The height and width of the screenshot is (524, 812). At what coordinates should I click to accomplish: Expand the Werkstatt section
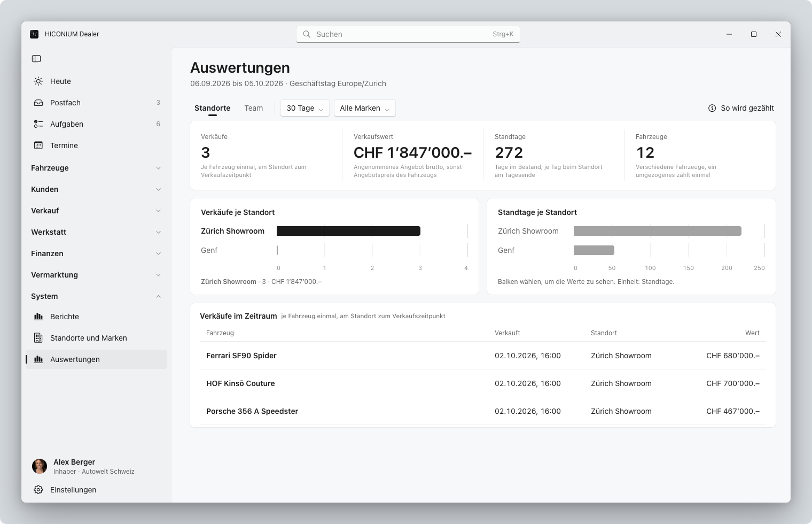(x=96, y=232)
